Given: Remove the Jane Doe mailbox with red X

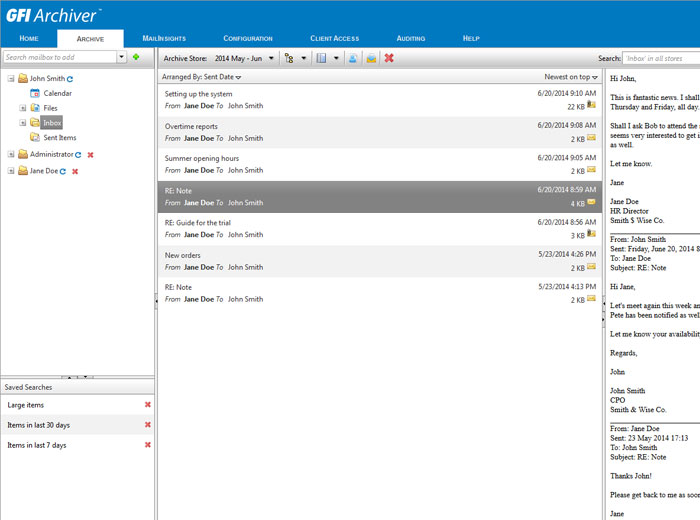Looking at the screenshot, I should (x=75, y=171).
